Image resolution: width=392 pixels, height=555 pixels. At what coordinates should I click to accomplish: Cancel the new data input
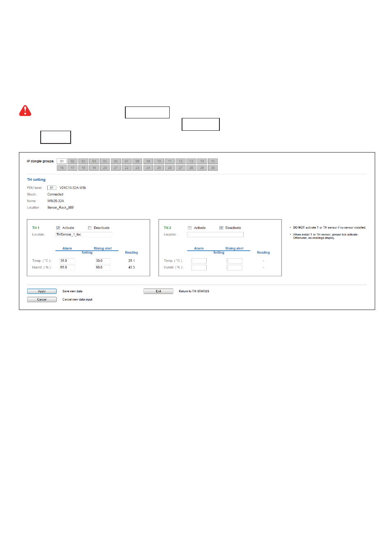pyautogui.click(x=42, y=299)
